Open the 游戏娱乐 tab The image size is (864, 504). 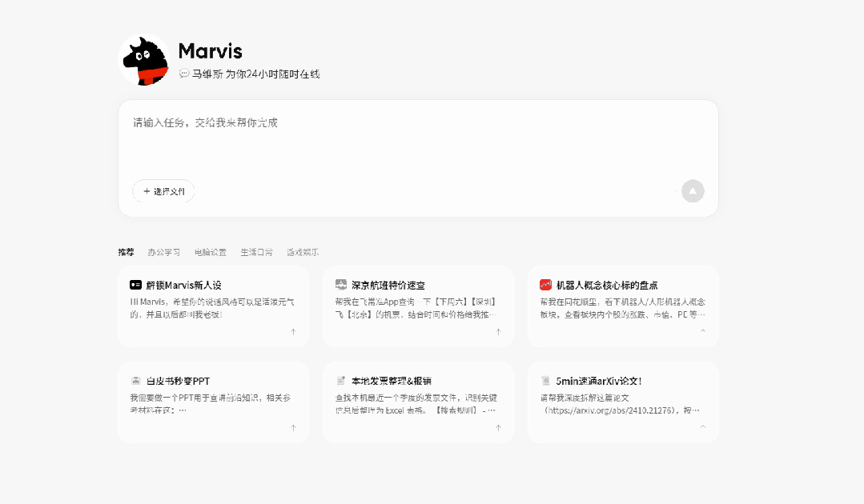point(303,252)
